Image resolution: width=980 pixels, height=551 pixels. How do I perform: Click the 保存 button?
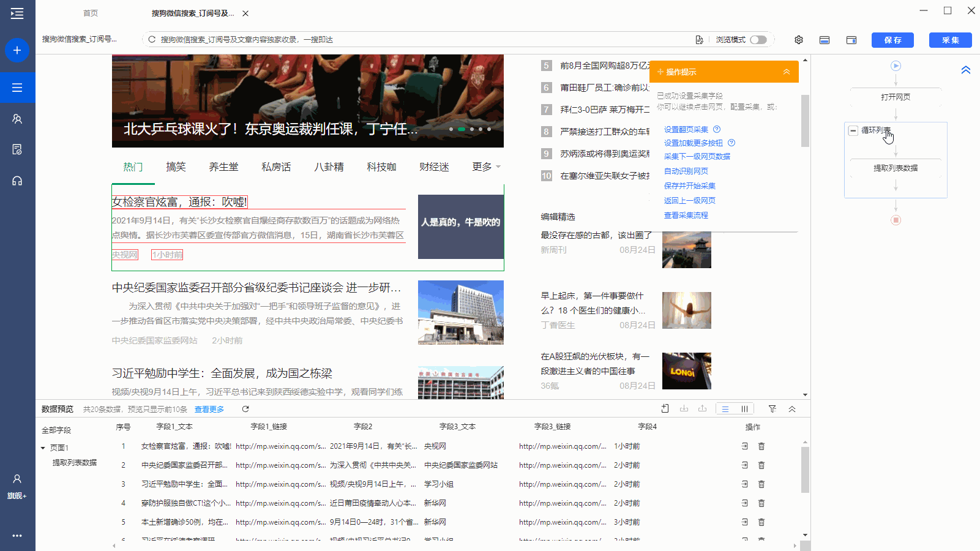click(892, 40)
